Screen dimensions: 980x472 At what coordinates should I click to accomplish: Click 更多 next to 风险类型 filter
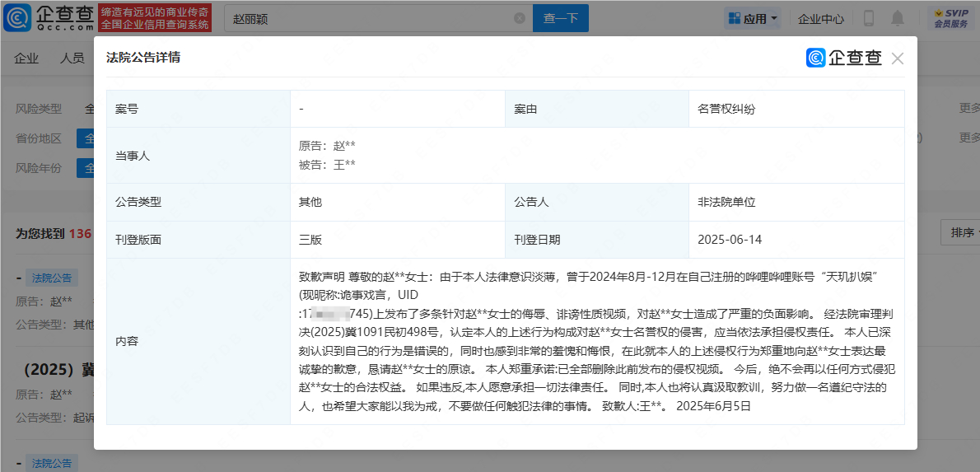pyautogui.click(x=968, y=108)
